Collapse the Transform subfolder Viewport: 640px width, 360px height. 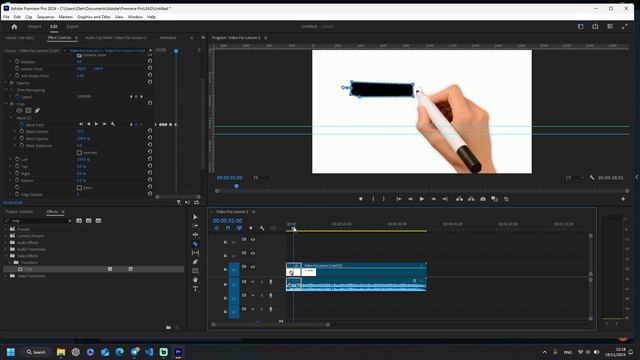pos(10,262)
